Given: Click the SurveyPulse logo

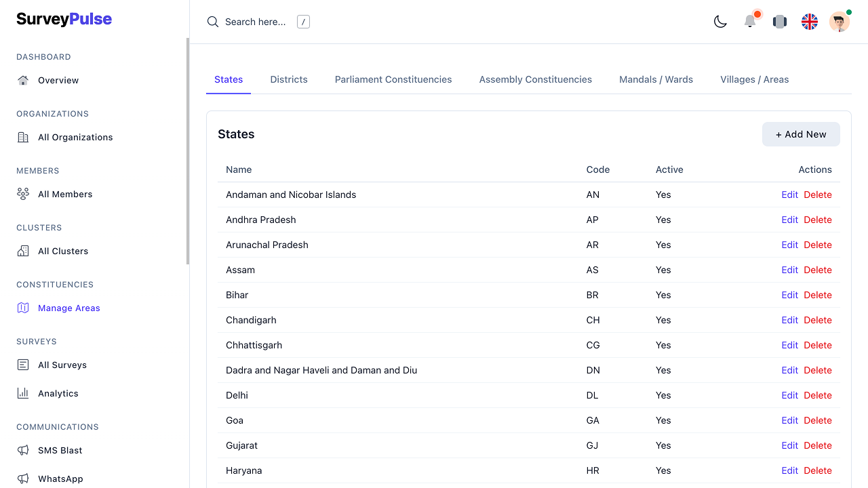Looking at the screenshot, I should tap(64, 20).
